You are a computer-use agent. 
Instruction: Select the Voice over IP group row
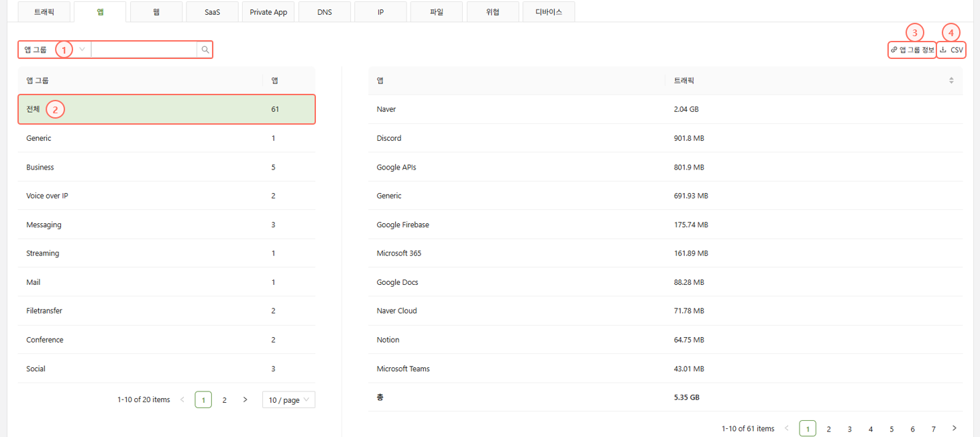click(x=166, y=196)
